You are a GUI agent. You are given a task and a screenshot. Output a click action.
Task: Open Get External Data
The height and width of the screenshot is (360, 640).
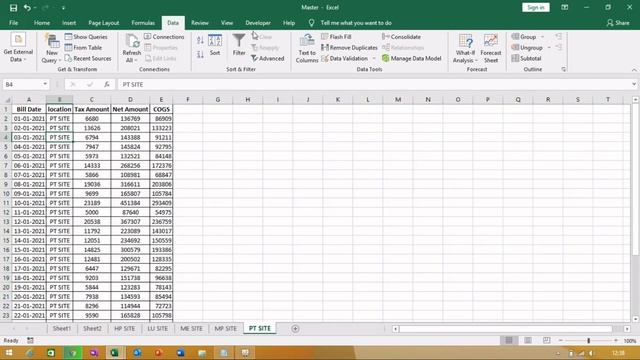(x=18, y=48)
